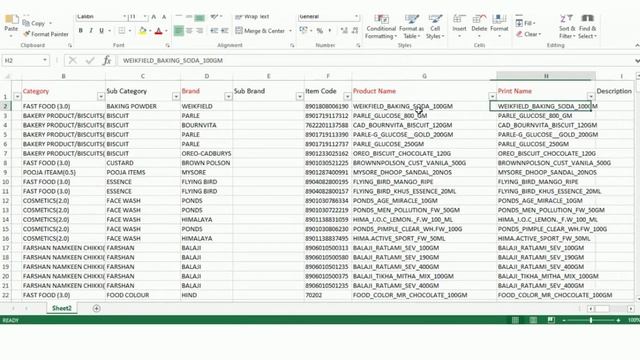Click the Increase Decimal icon
Image resolution: width=640 pixels, height=360 pixels.
tap(344, 31)
